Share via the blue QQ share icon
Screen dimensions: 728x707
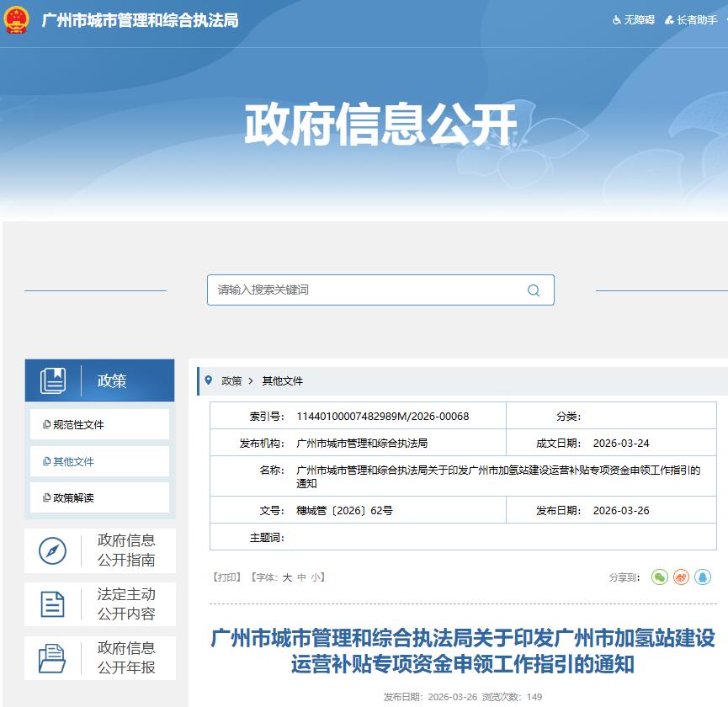point(702,576)
